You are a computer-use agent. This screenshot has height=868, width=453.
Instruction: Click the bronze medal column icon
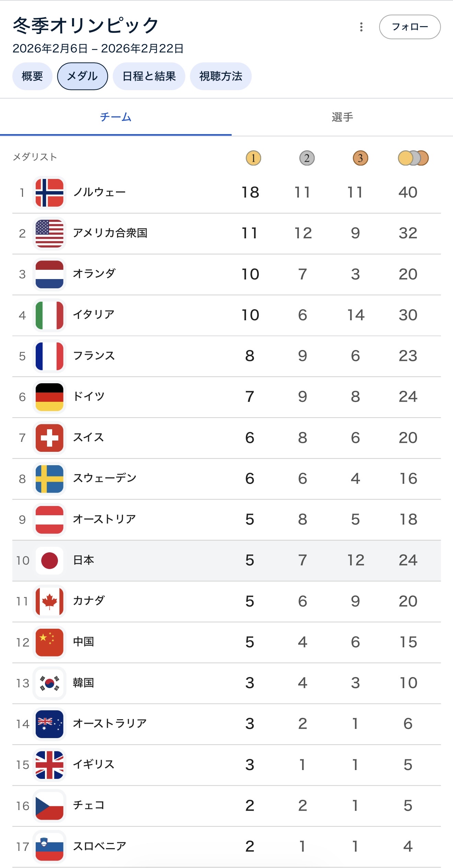[360, 158]
